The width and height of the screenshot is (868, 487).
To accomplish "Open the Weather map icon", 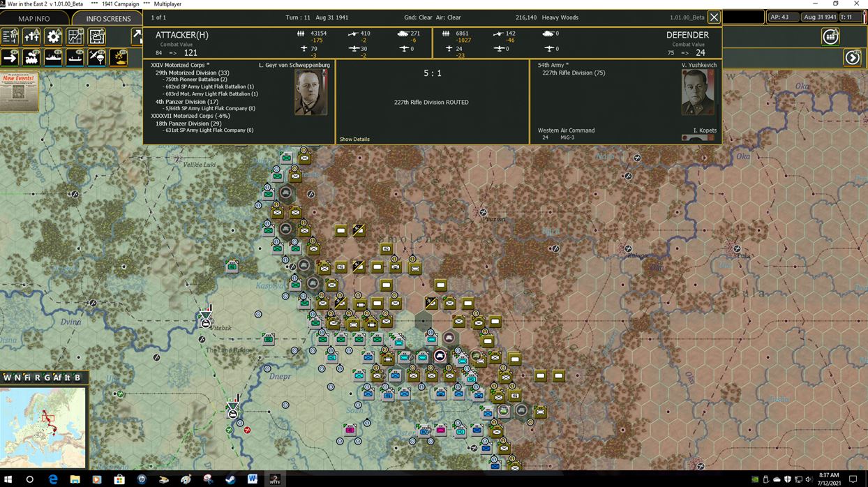I will point(96,36).
